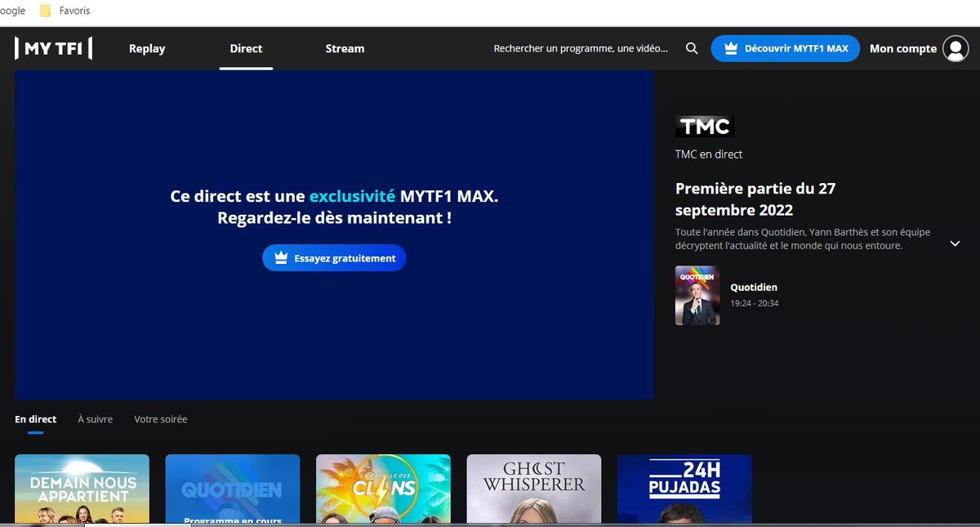Open the 24H Pujadas live card
The width and height of the screenshot is (980, 527).
(684, 489)
